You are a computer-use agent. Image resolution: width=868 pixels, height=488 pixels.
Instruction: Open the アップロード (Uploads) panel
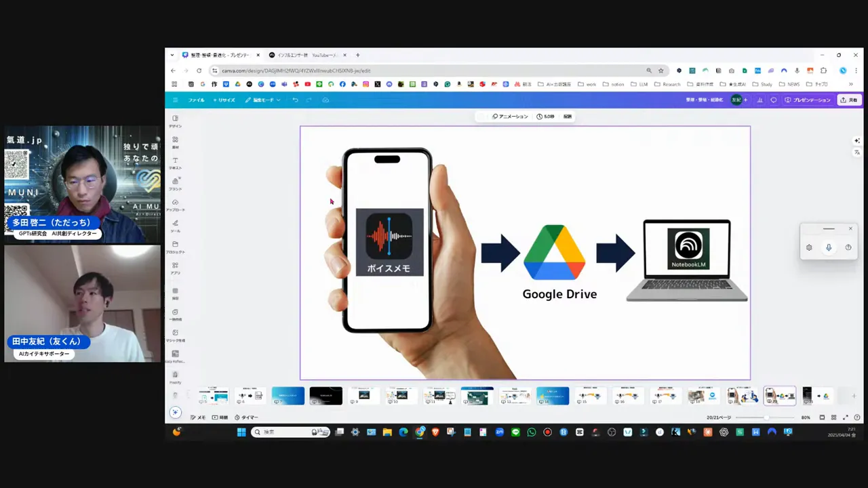coord(175,205)
